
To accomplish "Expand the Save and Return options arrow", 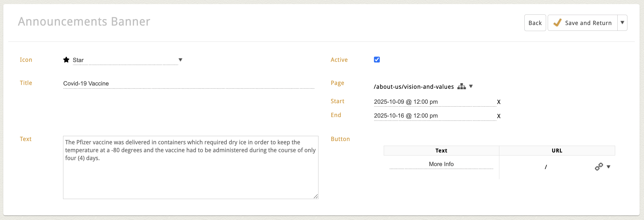I will [x=622, y=23].
